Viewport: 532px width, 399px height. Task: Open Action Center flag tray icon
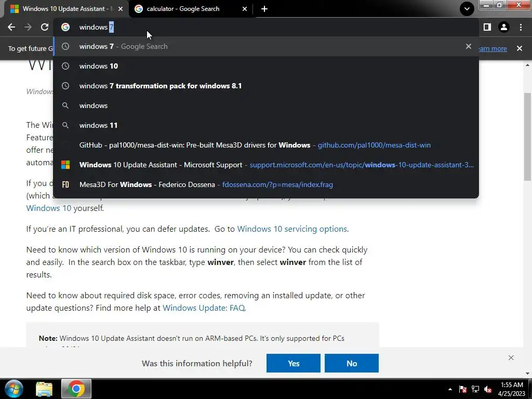click(x=463, y=389)
